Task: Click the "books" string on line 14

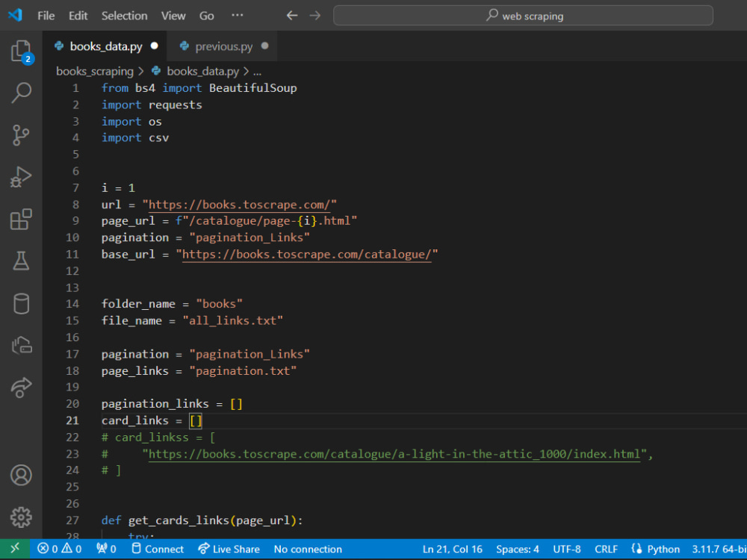Action: [x=219, y=304]
